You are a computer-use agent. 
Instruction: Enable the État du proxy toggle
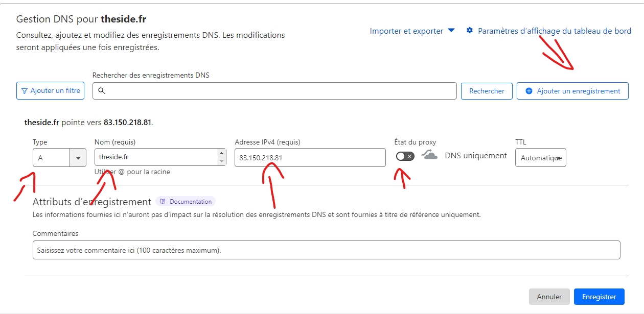[x=405, y=156]
